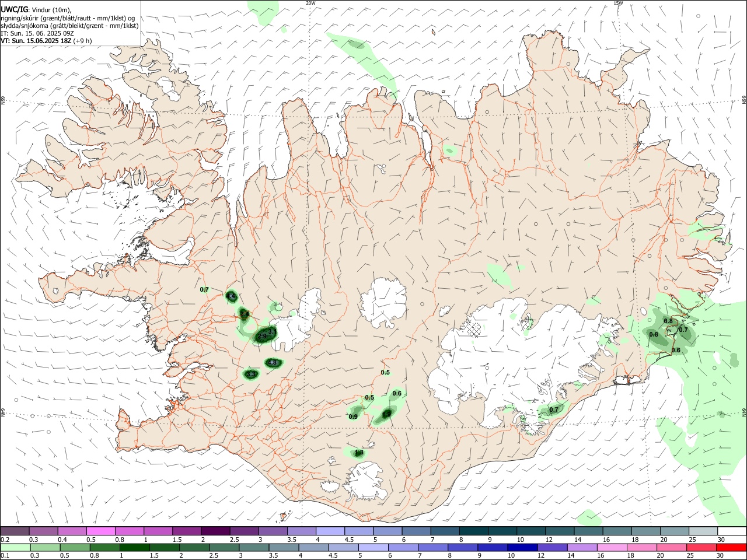
Task: Click the 3.1 precipitation value on the map
Action: coord(271,331)
